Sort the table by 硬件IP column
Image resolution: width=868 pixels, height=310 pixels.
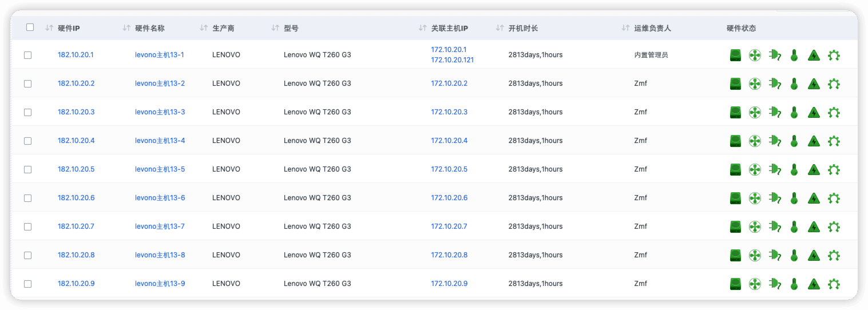49,28
